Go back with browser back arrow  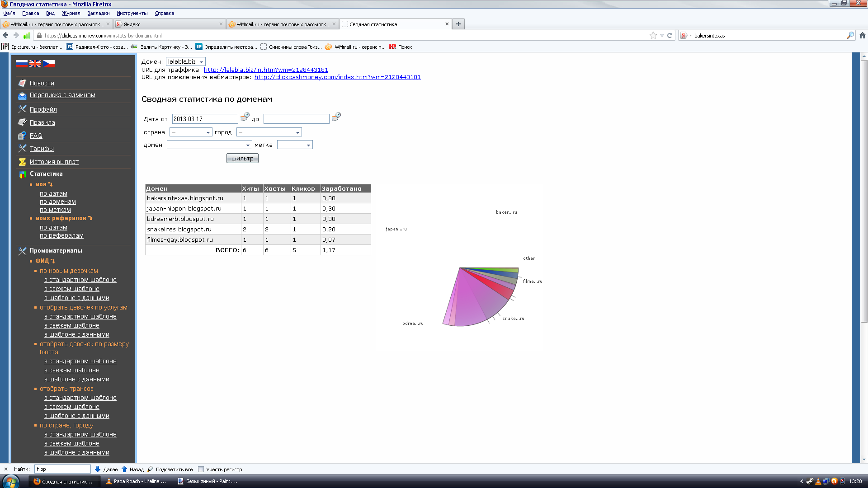coord(5,35)
